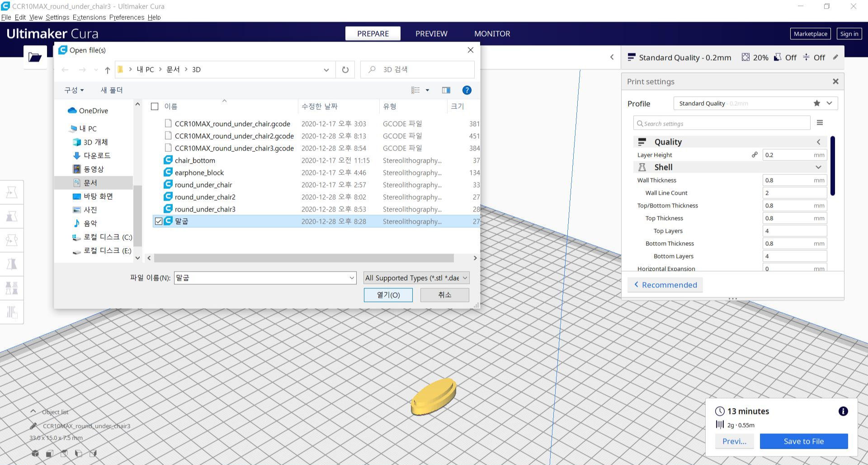This screenshot has width=868, height=465.
Task: Switch to left side view cube icon
Action: 79,453
